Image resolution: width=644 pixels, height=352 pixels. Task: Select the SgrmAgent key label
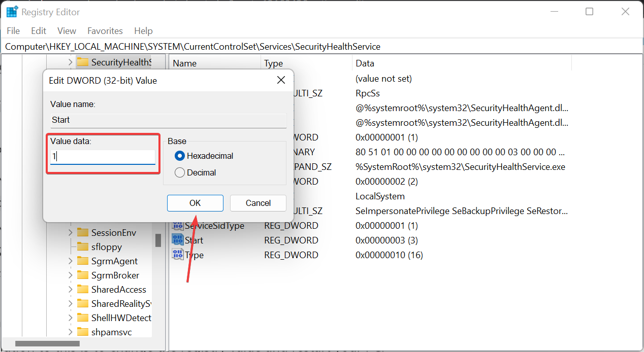coord(114,261)
